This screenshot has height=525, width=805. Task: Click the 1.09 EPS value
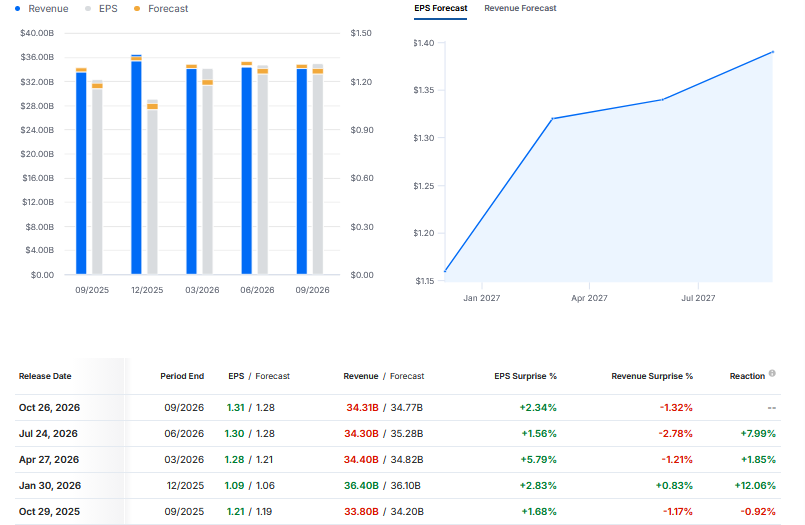point(235,485)
